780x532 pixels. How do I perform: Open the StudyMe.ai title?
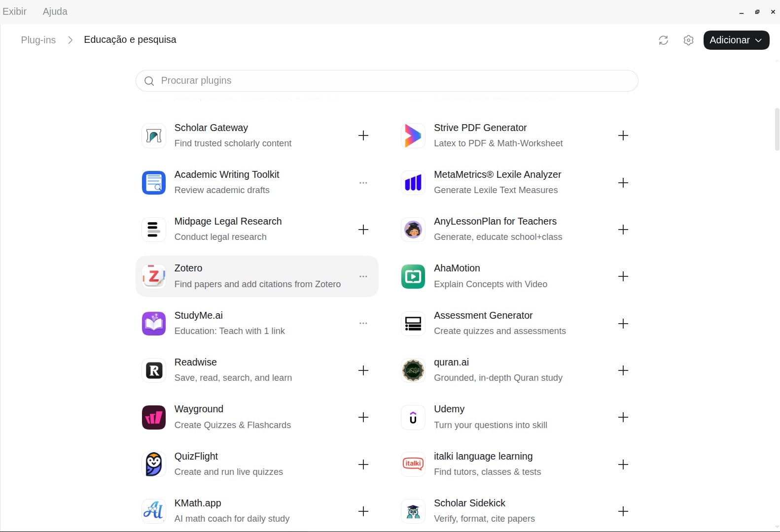[199, 315]
